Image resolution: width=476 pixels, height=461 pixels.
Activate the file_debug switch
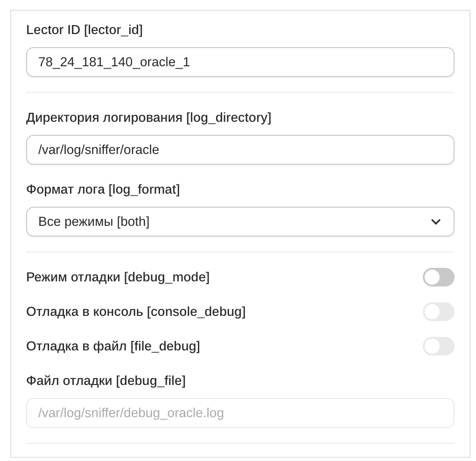(x=439, y=346)
